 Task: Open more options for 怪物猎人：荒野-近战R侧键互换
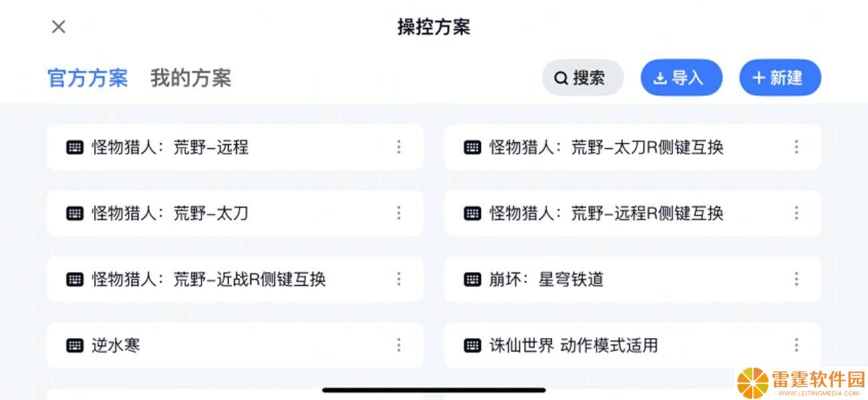399,279
